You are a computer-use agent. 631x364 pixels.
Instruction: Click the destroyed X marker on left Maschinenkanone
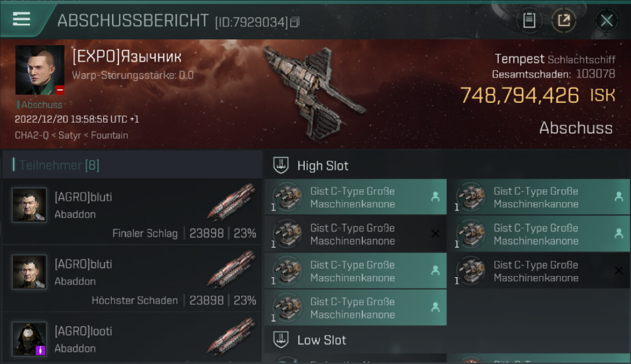tap(435, 234)
